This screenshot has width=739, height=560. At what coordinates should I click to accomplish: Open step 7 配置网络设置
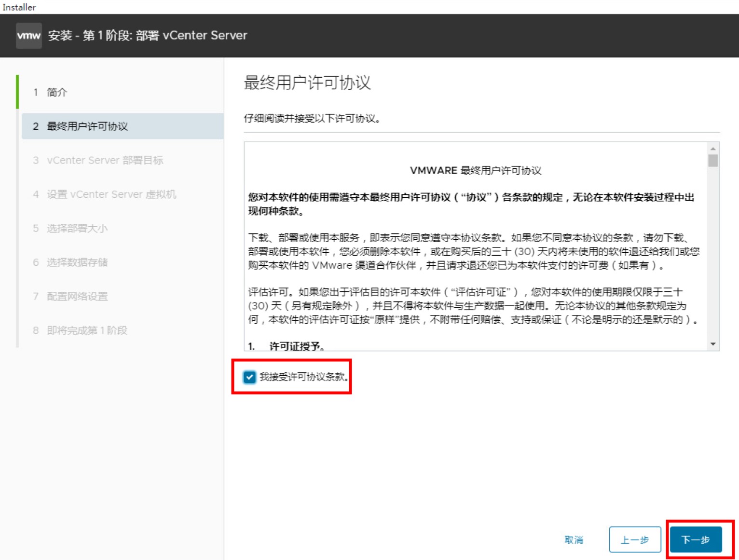(x=77, y=296)
